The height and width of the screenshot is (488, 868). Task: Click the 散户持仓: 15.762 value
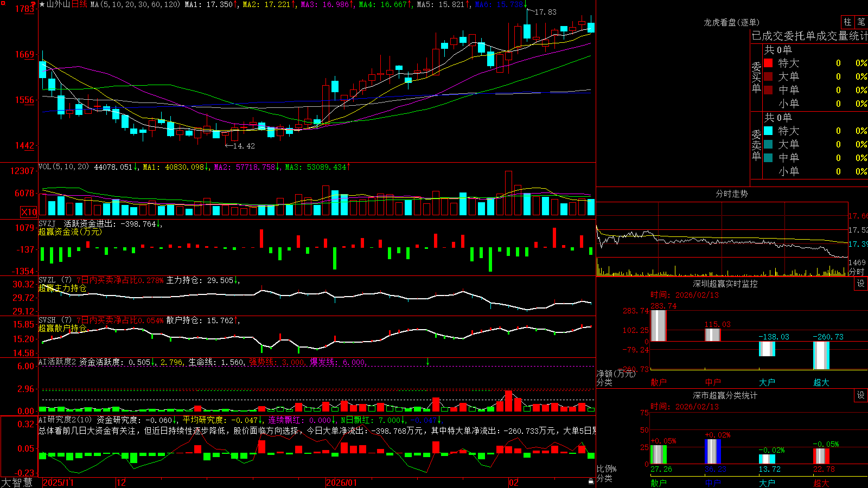(200, 320)
